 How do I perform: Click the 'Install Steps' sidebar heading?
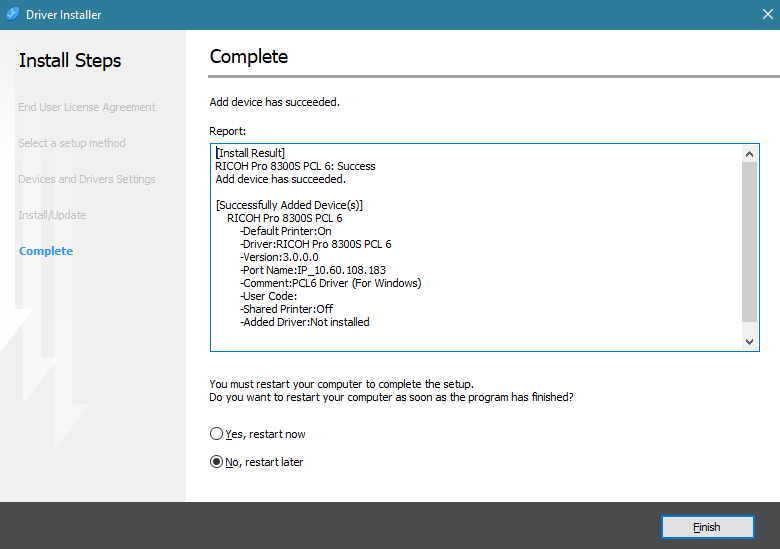(70, 61)
